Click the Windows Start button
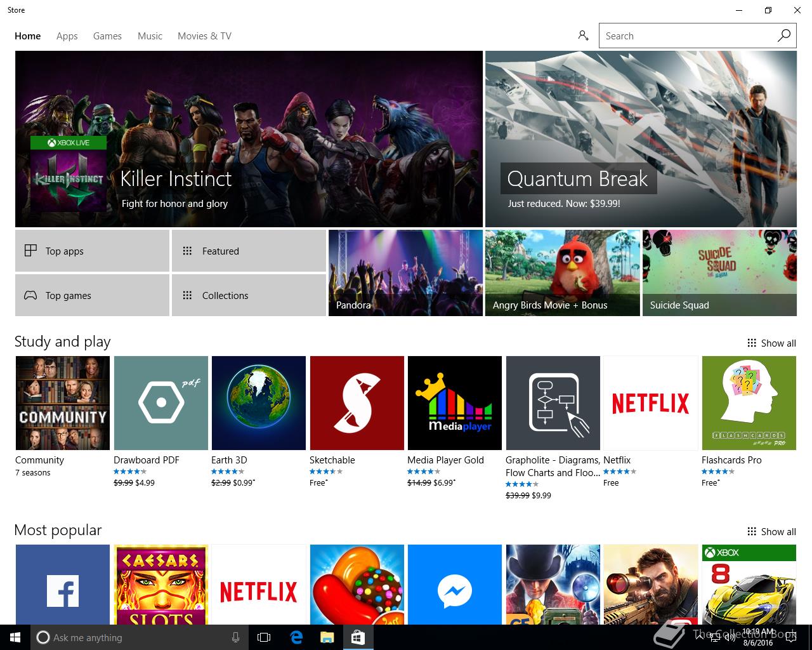The image size is (812, 650). pos(15,637)
